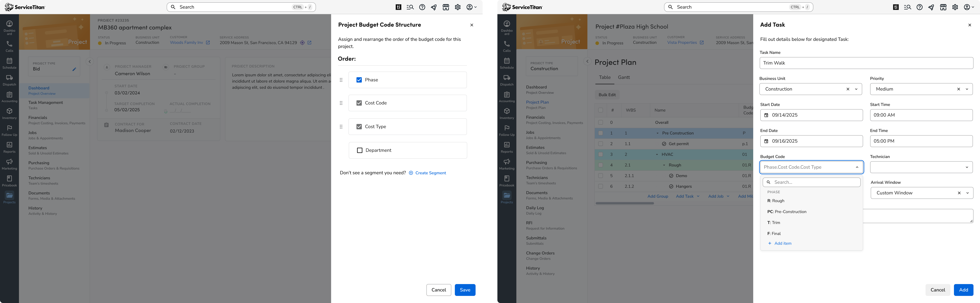Select the HVAC row checkbox

600,154
